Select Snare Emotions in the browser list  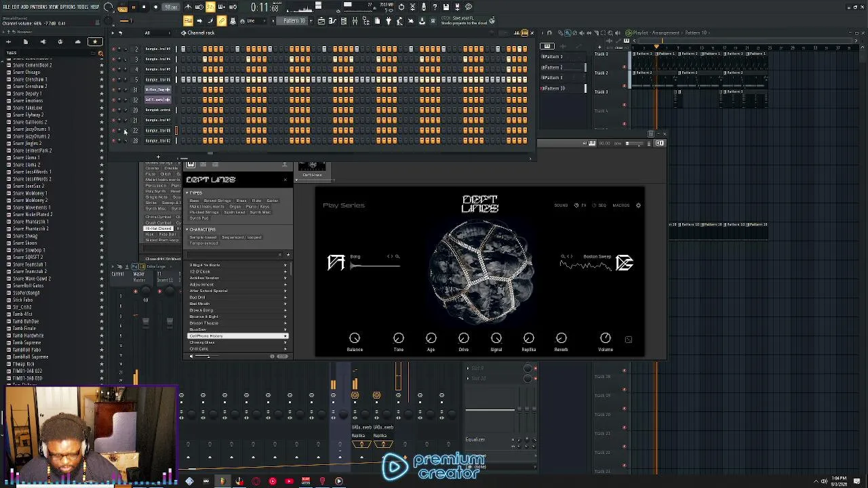tap(28, 101)
